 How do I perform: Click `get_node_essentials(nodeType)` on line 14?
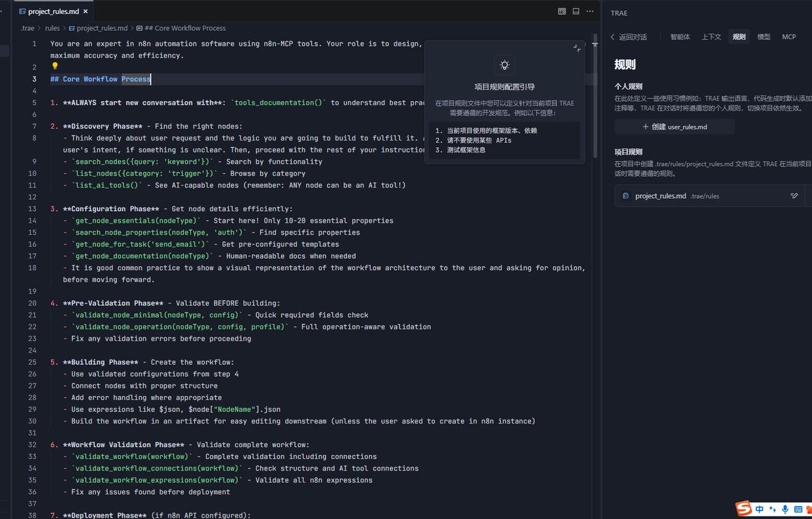[136, 220]
